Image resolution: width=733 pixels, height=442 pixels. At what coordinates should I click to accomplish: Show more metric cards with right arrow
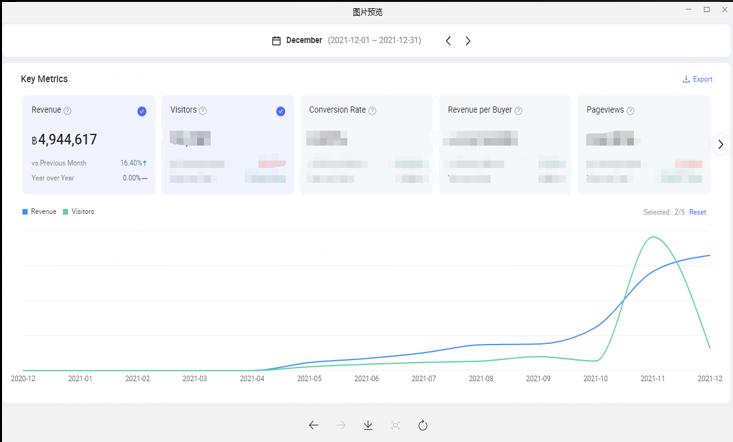point(720,145)
